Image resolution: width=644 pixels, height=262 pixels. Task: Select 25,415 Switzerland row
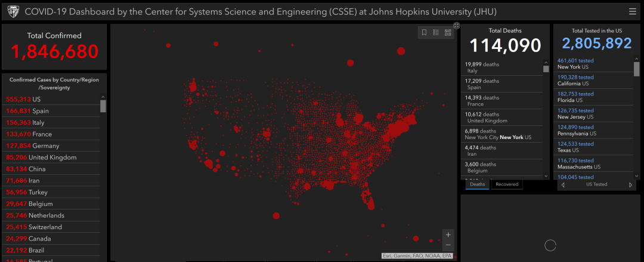click(x=51, y=227)
